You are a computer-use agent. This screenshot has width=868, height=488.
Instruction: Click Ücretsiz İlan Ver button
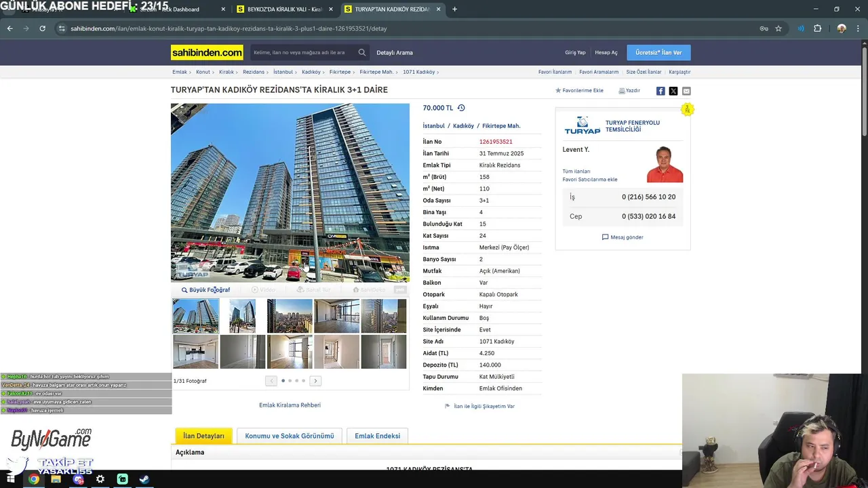coord(658,52)
